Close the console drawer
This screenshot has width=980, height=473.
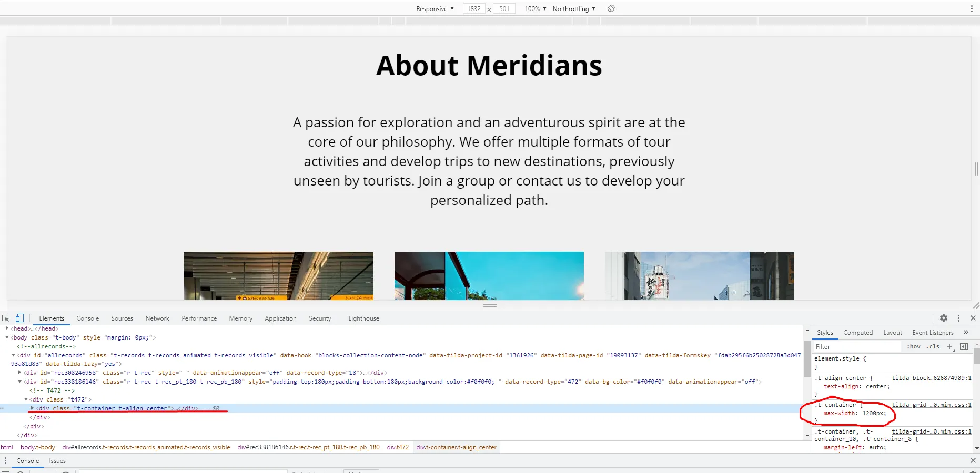pyautogui.click(x=973, y=460)
